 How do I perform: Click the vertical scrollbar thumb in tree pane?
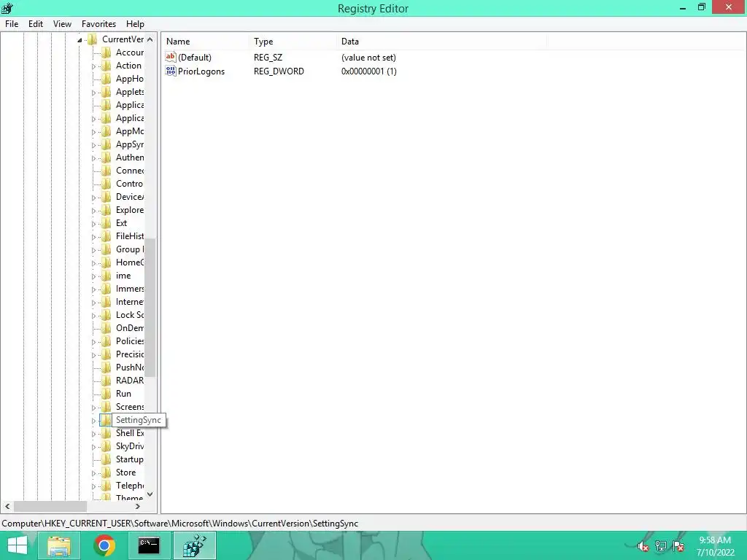coord(150,308)
